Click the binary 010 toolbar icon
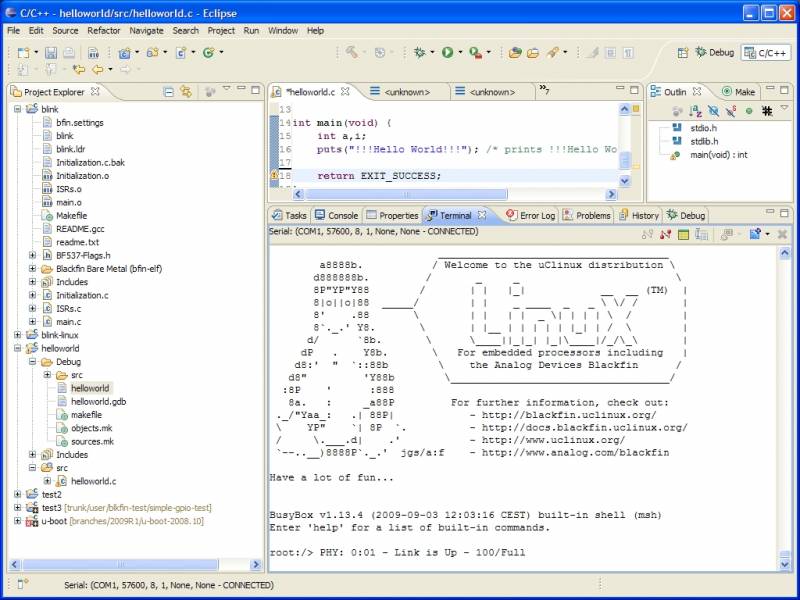800x600 pixels. coord(93,52)
